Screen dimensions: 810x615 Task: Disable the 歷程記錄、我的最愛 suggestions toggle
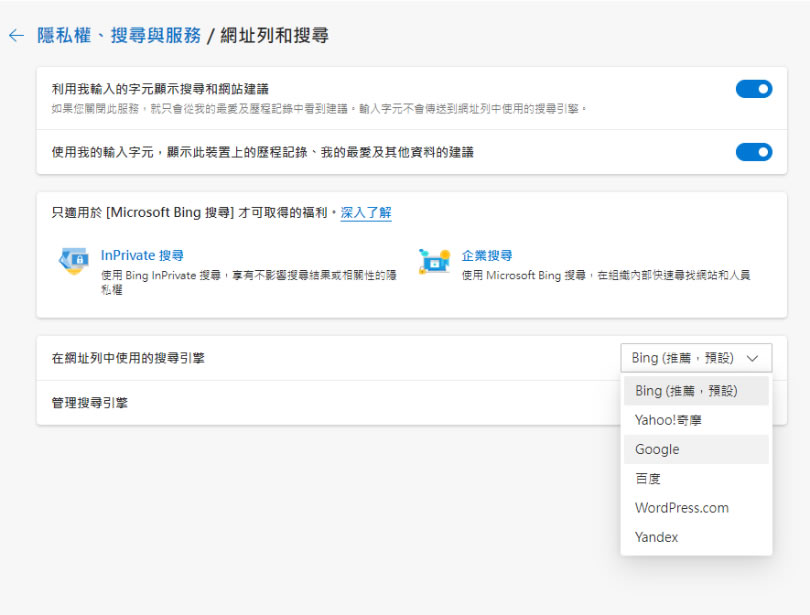click(x=754, y=152)
